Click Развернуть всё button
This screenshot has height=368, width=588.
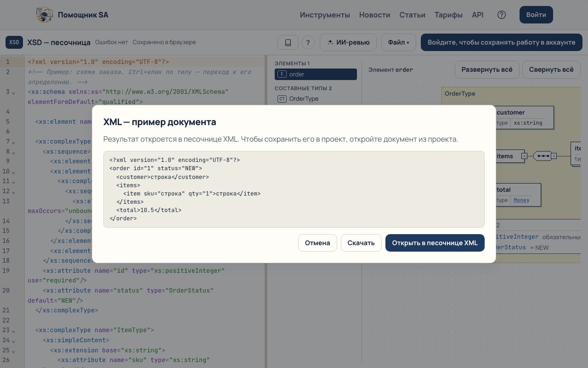(x=487, y=70)
